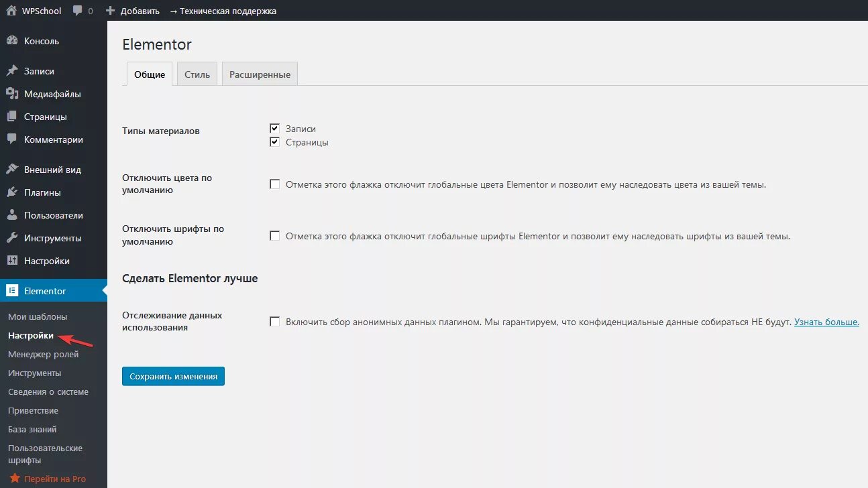Enable anonymous usage data tracking checkbox
Image resolution: width=868 pixels, height=488 pixels.
pyautogui.click(x=274, y=322)
